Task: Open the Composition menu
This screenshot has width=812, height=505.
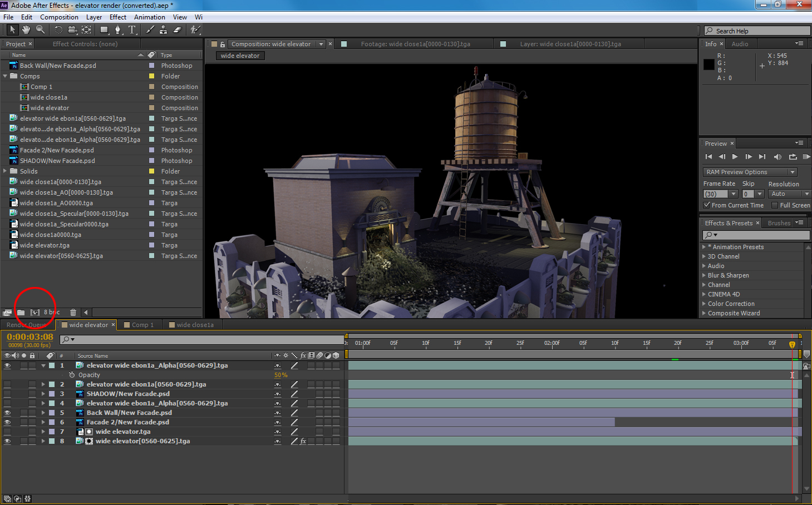Action: pyautogui.click(x=59, y=17)
